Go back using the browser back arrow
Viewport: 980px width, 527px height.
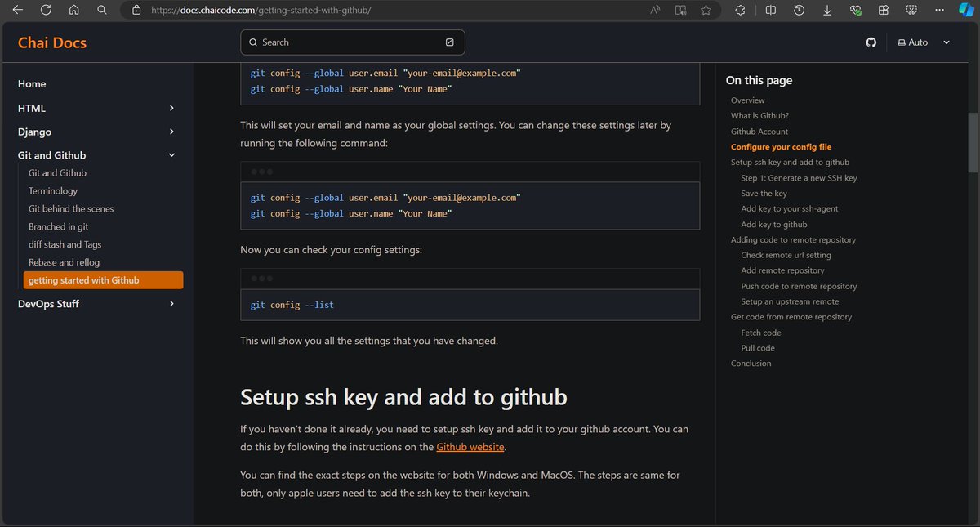click(17, 10)
